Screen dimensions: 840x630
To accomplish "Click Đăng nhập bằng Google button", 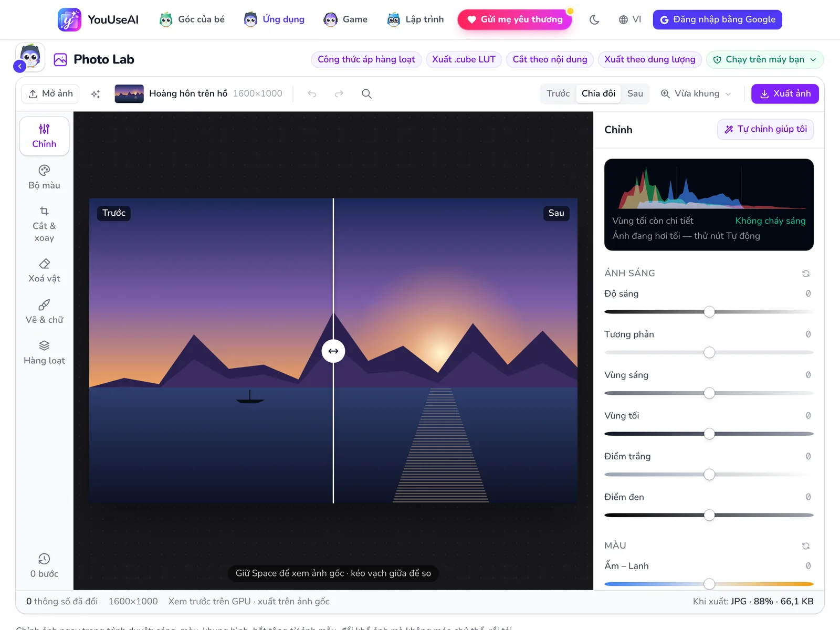I will point(717,19).
